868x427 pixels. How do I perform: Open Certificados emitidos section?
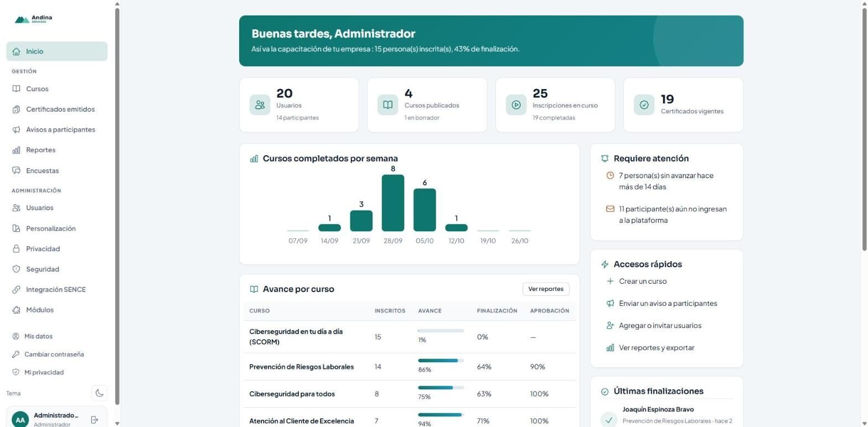tap(57, 110)
